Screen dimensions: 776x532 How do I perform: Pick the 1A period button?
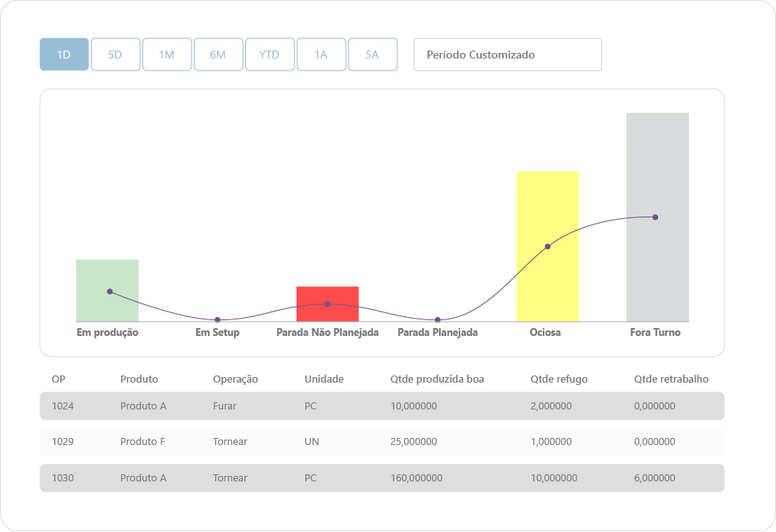[321, 55]
